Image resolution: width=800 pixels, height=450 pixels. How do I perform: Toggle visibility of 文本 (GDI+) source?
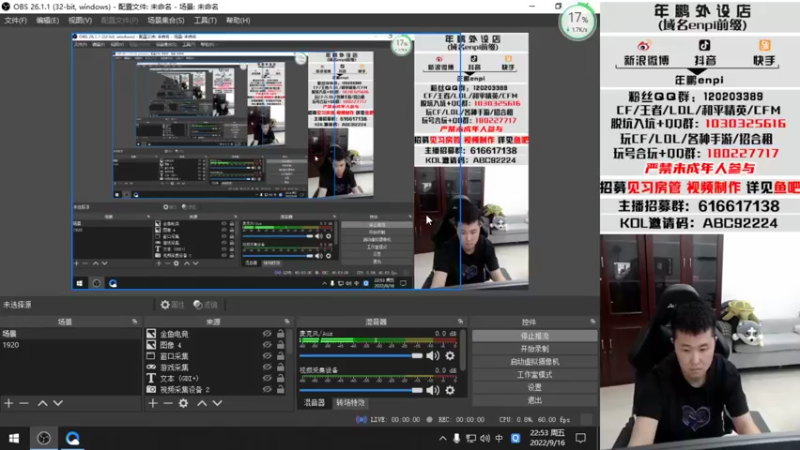pyautogui.click(x=267, y=378)
